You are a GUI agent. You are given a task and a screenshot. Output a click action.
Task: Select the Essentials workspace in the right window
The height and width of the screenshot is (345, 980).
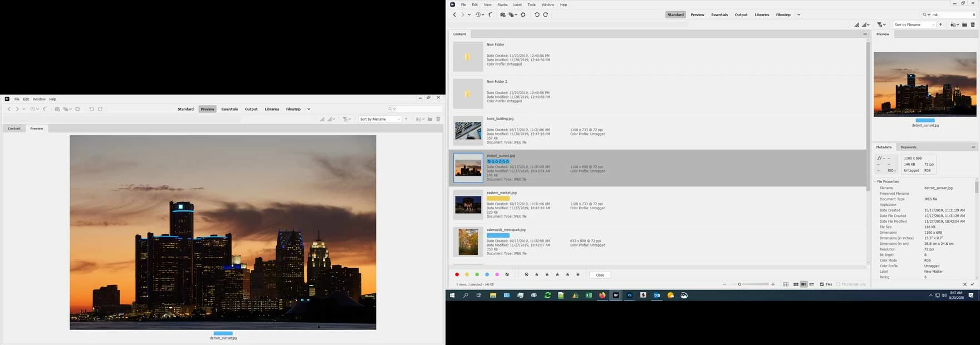[719, 14]
